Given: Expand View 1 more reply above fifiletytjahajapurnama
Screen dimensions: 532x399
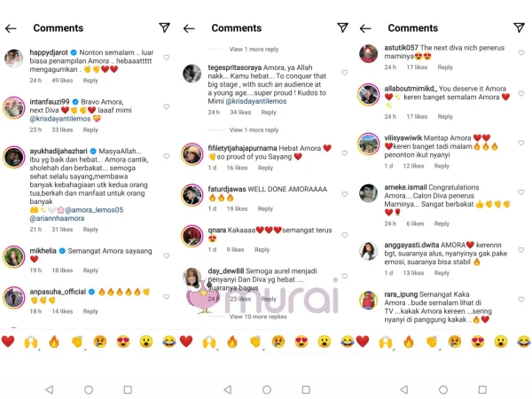Looking at the screenshot, I should 254,130.
